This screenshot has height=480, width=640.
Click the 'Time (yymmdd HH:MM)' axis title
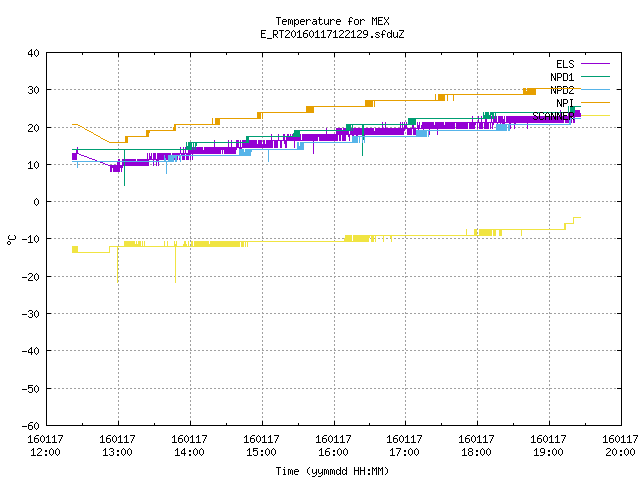[332, 471]
